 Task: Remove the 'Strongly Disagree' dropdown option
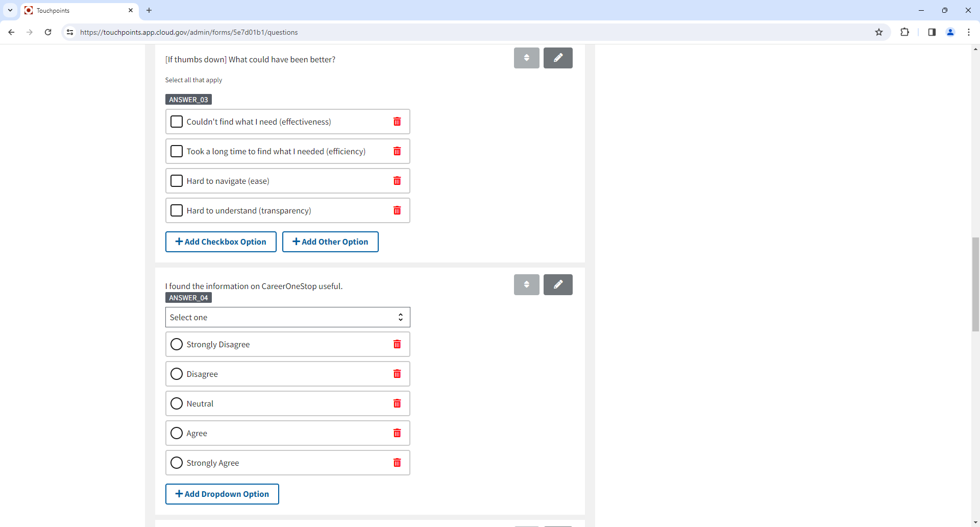397,344
